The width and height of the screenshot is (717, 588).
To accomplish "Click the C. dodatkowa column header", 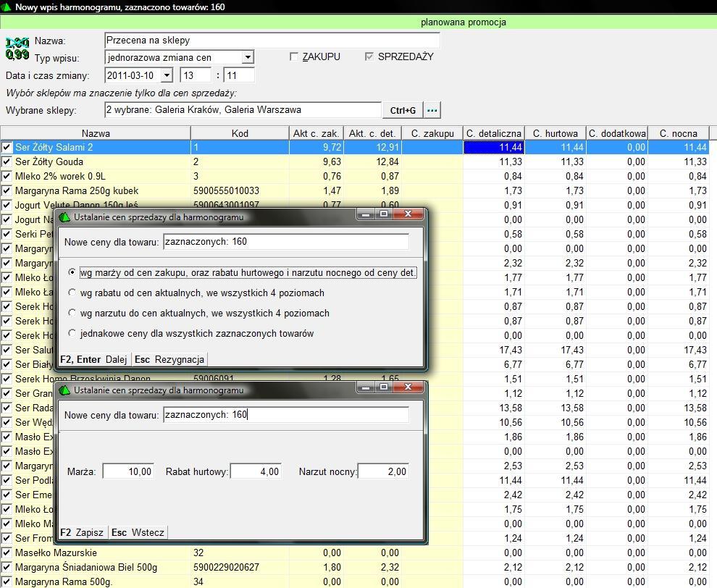I will pos(617,133).
